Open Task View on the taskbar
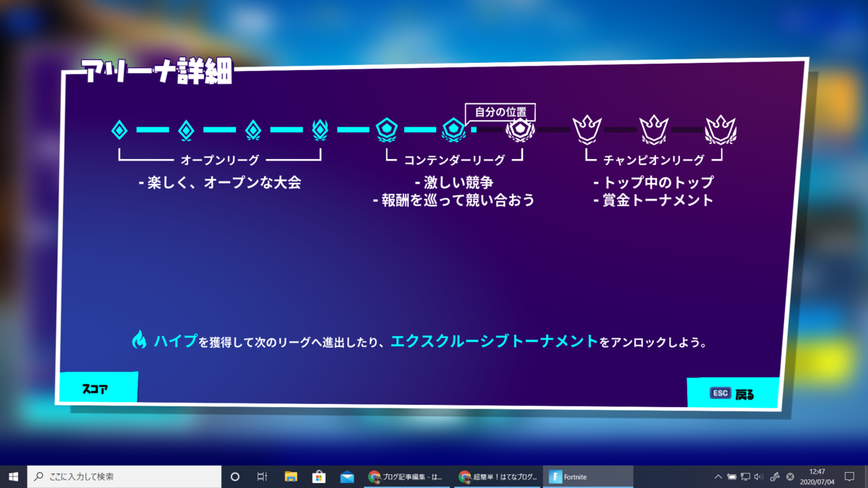 263,476
